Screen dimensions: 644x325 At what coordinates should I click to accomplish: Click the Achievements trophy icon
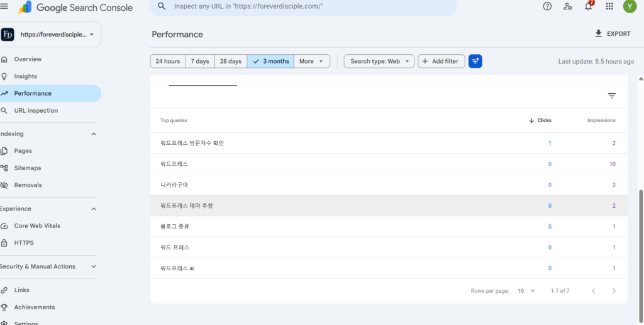coord(4,307)
